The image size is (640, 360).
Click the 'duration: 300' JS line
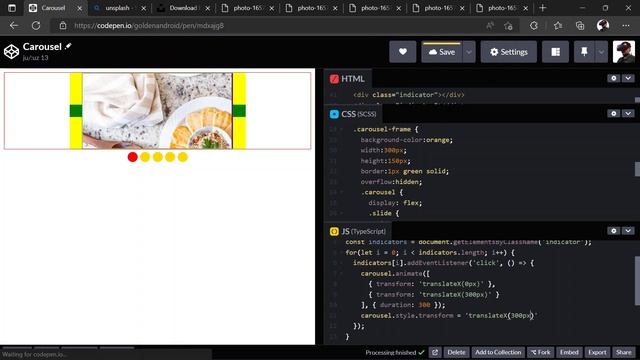coord(403,305)
